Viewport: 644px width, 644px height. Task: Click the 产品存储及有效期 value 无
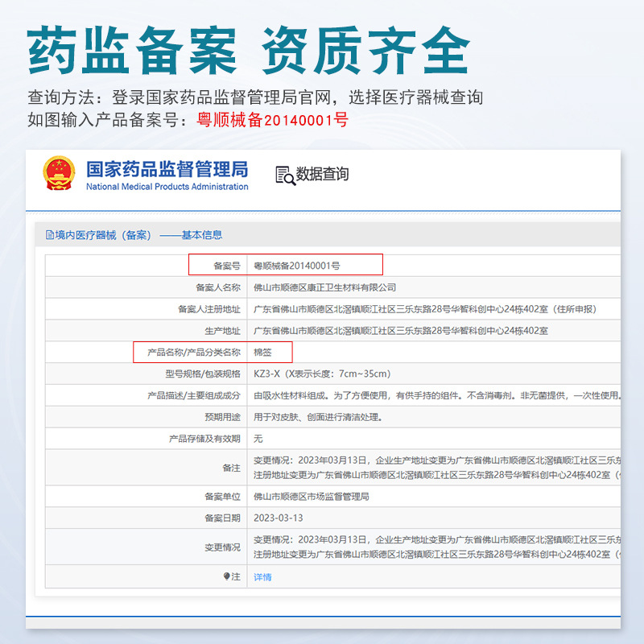258,439
